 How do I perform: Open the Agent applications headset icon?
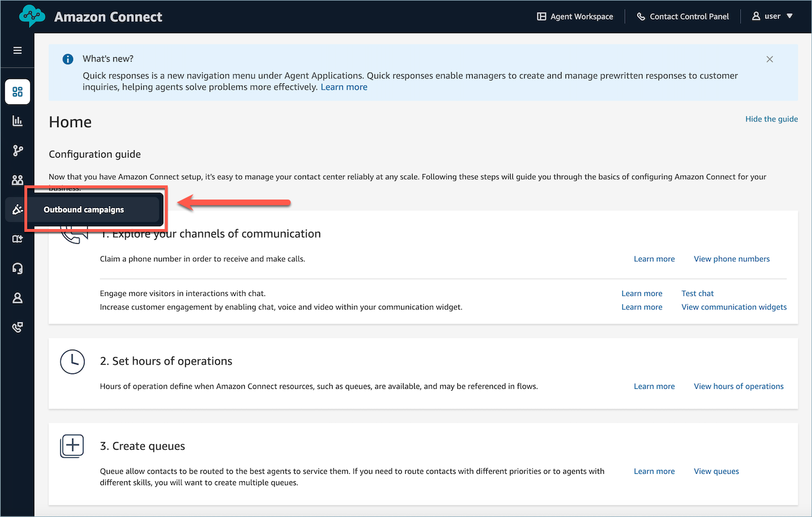point(18,268)
